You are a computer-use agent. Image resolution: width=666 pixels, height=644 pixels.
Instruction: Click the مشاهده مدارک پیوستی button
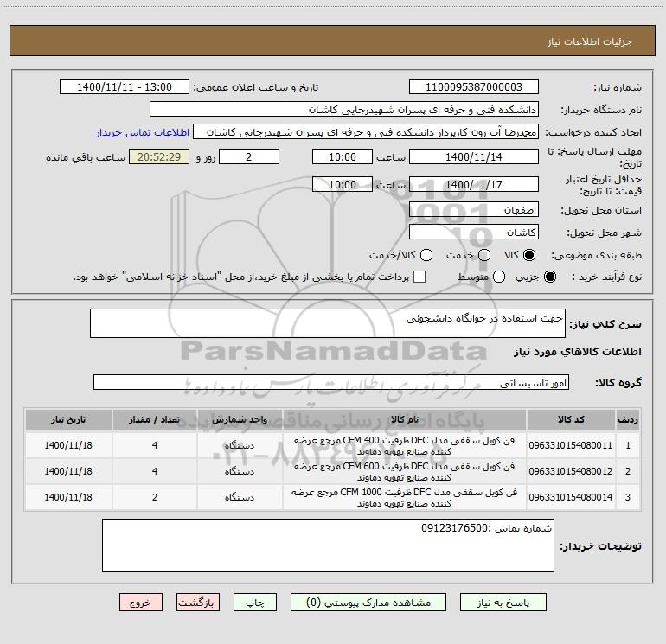point(368,603)
